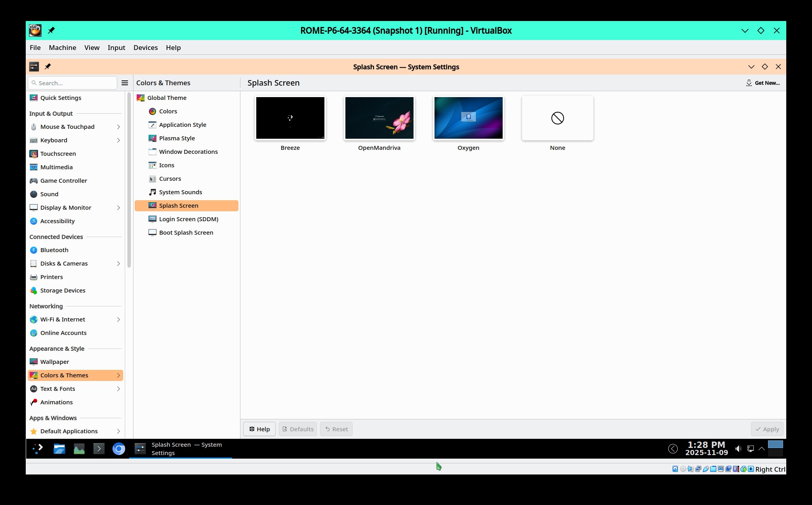The height and width of the screenshot is (505, 812).
Task: Click the Colors palette icon
Action: pos(152,111)
